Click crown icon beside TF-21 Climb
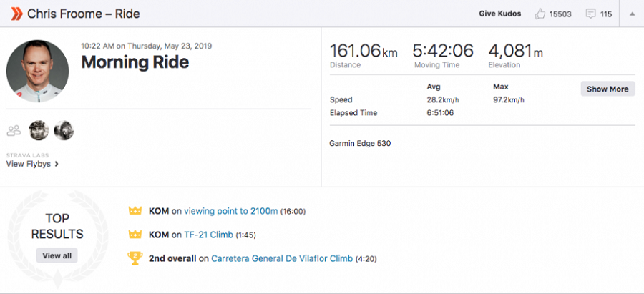Image resolution: width=644 pixels, height=294 pixels. coord(135,235)
